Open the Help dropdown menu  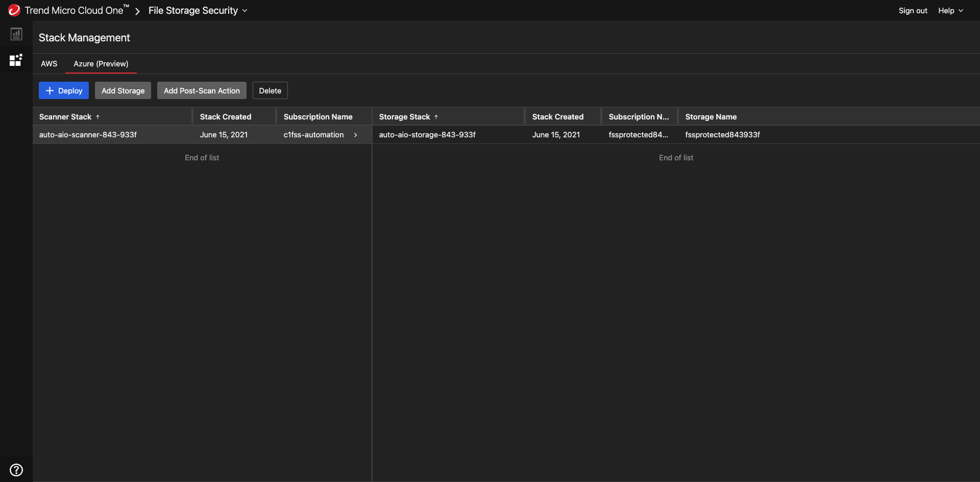(950, 11)
